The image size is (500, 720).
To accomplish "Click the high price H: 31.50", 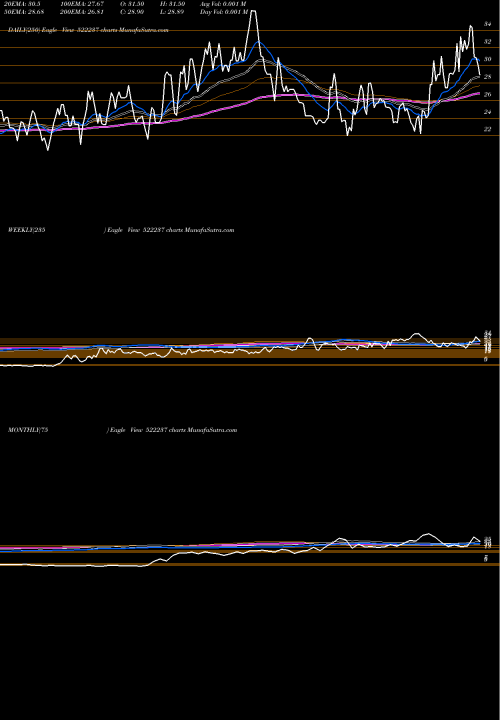I will coord(174,4).
